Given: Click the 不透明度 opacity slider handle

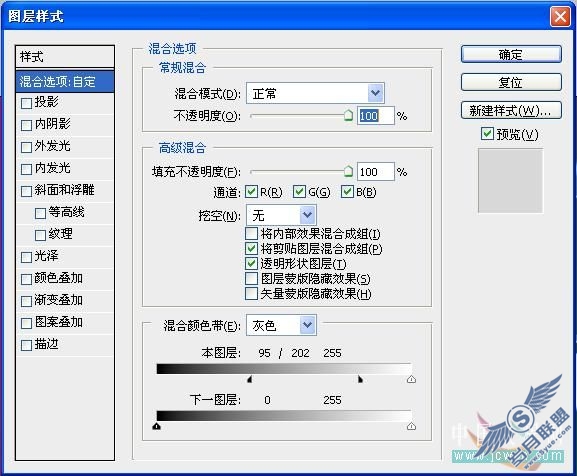Looking at the screenshot, I should coord(348,115).
